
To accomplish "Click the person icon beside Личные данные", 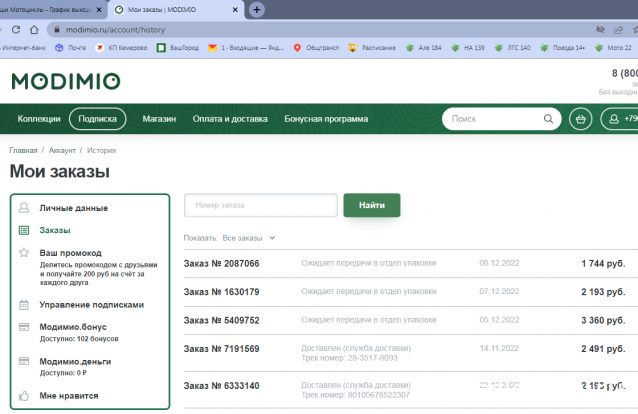I will pos(24,208).
